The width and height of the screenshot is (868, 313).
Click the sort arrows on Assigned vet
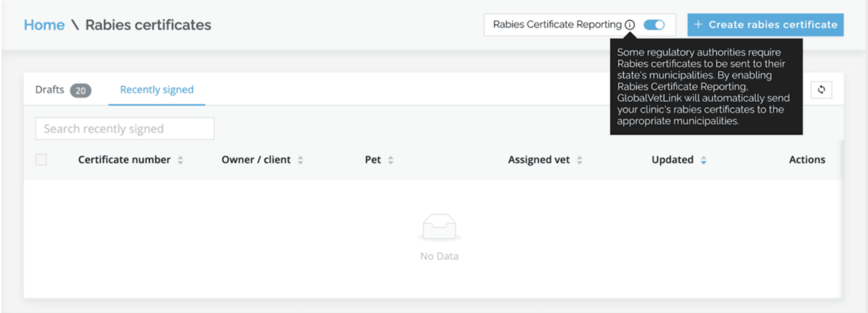[x=579, y=160]
